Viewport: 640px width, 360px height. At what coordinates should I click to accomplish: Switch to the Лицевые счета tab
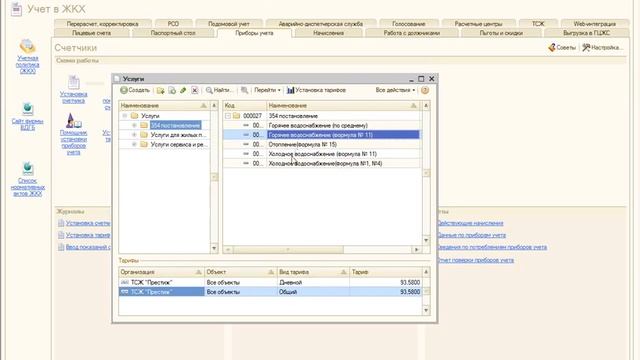click(91, 33)
